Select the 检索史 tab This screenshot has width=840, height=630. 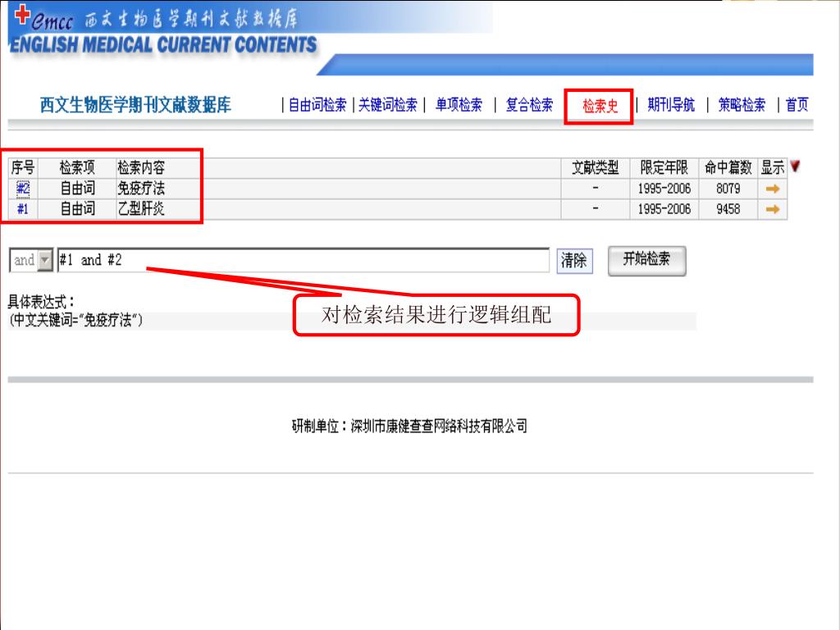coord(600,106)
